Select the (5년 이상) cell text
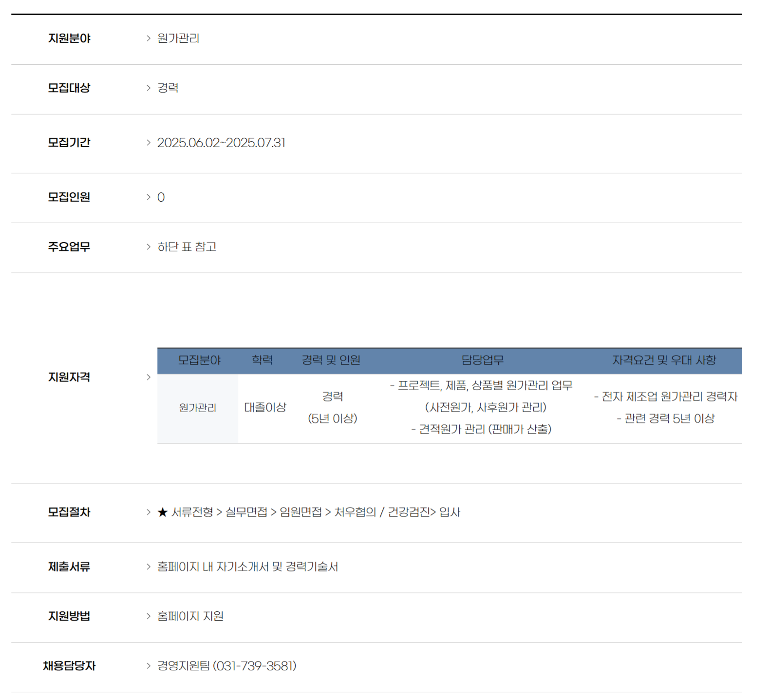Screen dimensions: 770x700 333,419
